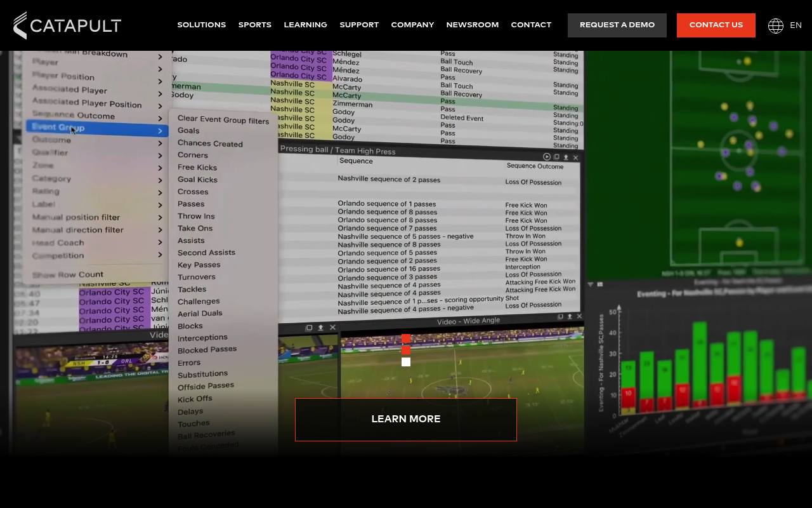
Task: Choose Substitutions in the submenu
Action: (202, 374)
